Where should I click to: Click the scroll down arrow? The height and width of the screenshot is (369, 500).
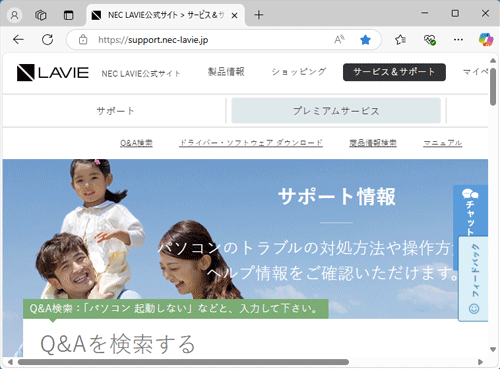tap(493, 349)
